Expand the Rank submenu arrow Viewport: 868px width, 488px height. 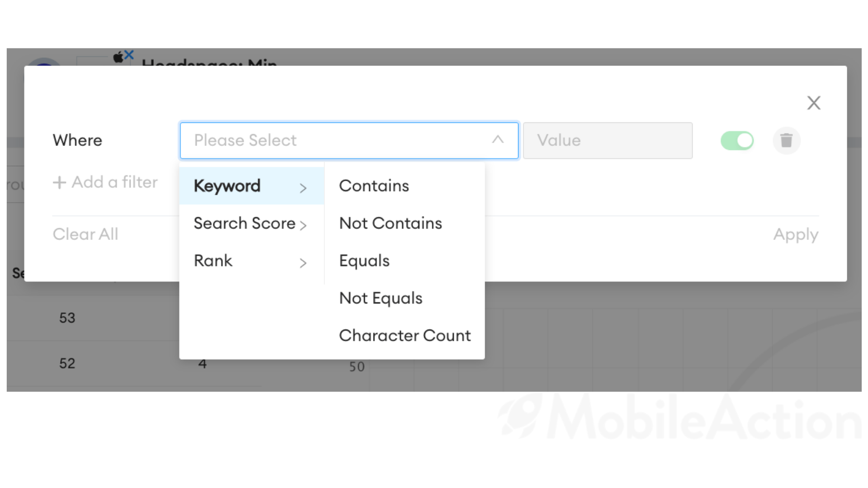click(303, 263)
